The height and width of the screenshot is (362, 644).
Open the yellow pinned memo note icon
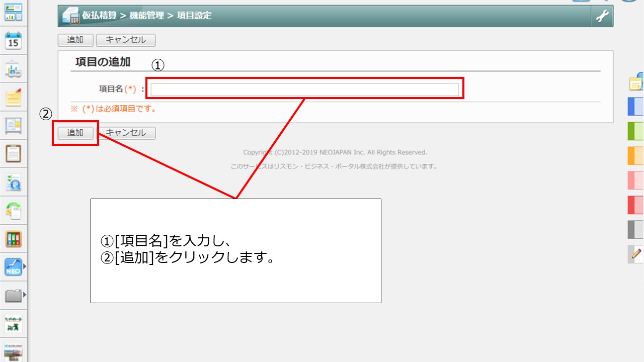click(x=14, y=97)
